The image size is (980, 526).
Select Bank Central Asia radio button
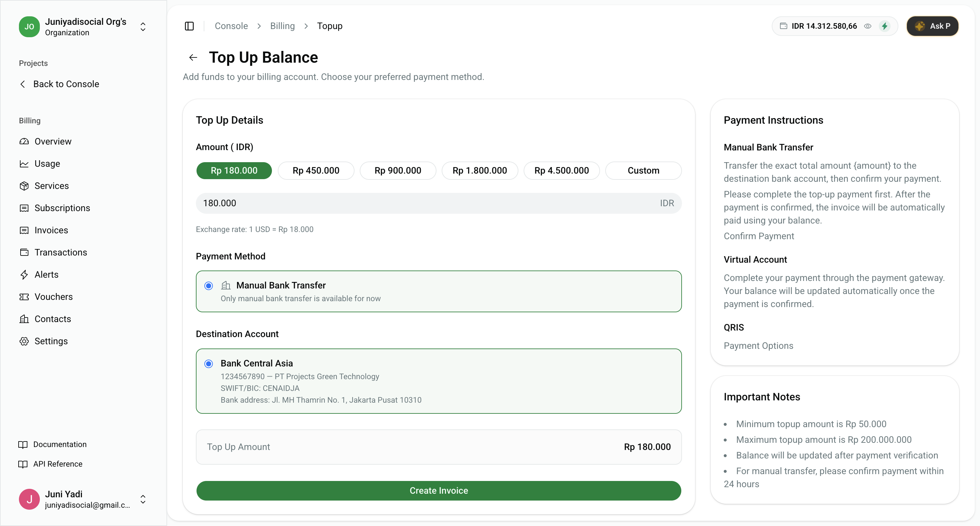[209, 364]
